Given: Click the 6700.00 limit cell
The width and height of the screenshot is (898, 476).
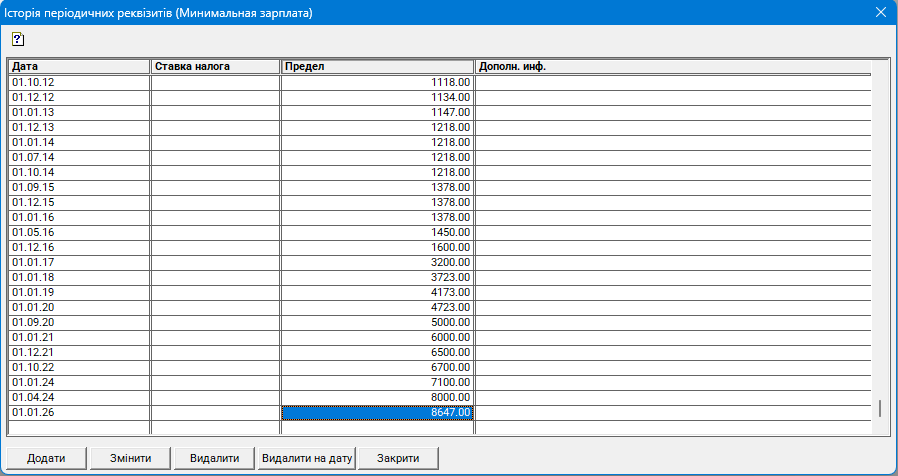Looking at the screenshot, I should coord(376,367).
